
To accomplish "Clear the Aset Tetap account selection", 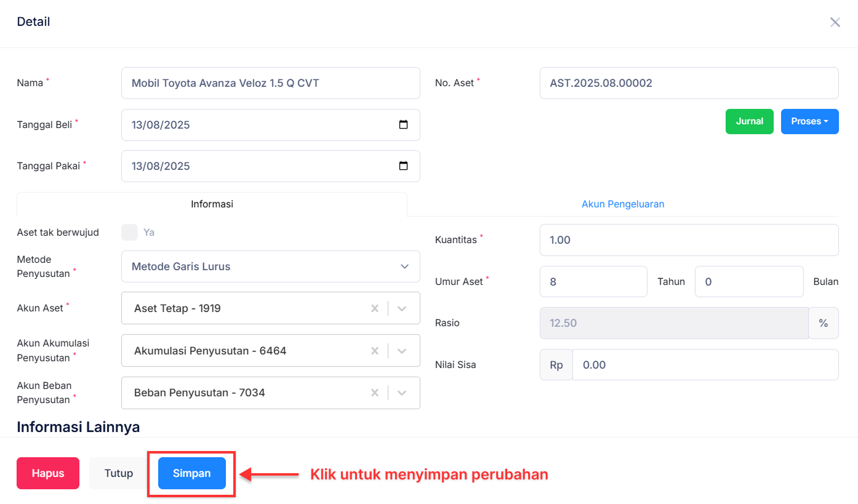I will pyautogui.click(x=375, y=308).
